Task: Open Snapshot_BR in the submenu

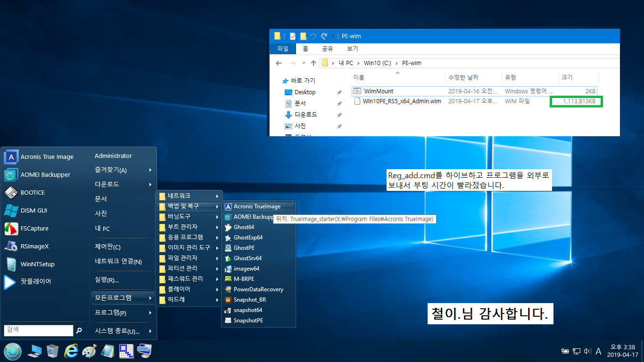Action: tap(258, 300)
